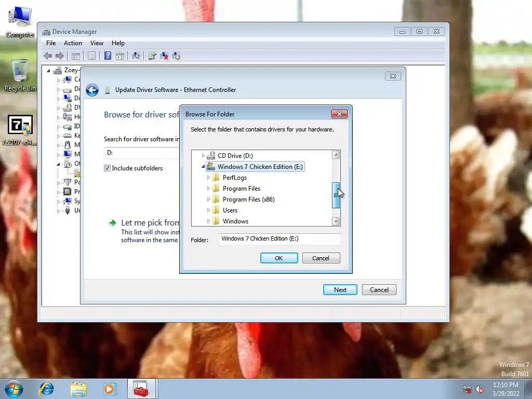
Task: Click the Uninstall device toolbar icon with red X
Action: point(164,56)
